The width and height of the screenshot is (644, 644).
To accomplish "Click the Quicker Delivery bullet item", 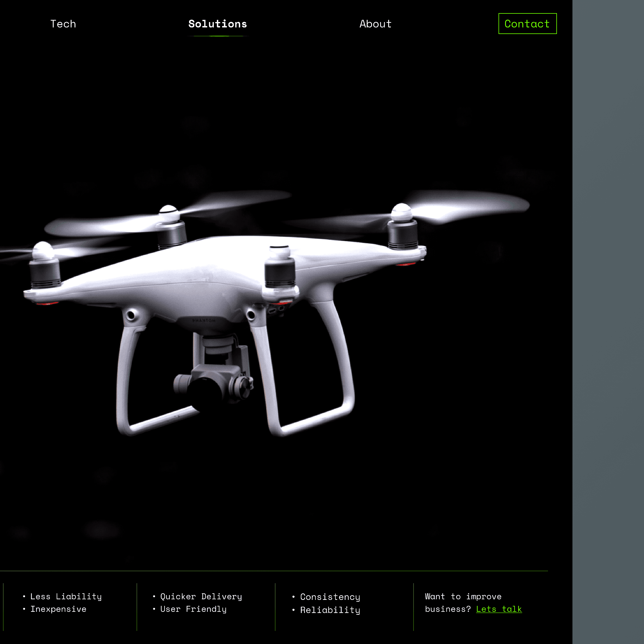I will coord(201,596).
